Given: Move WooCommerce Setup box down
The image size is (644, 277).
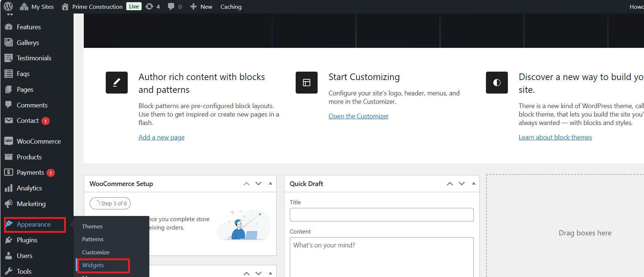Looking at the screenshot, I should 258,183.
